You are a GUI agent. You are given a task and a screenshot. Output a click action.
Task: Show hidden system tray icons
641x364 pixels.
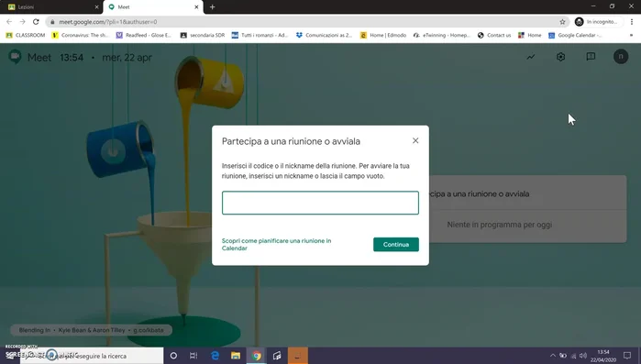tap(553, 356)
